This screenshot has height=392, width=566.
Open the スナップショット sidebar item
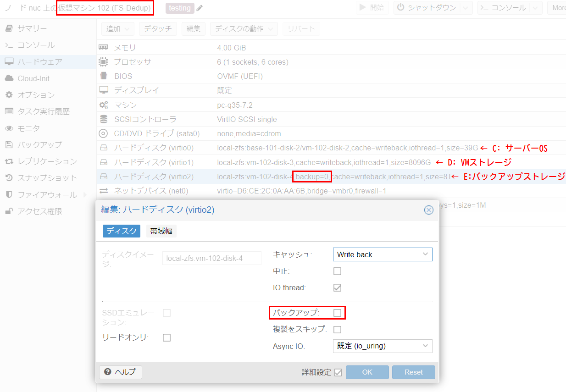coord(48,178)
